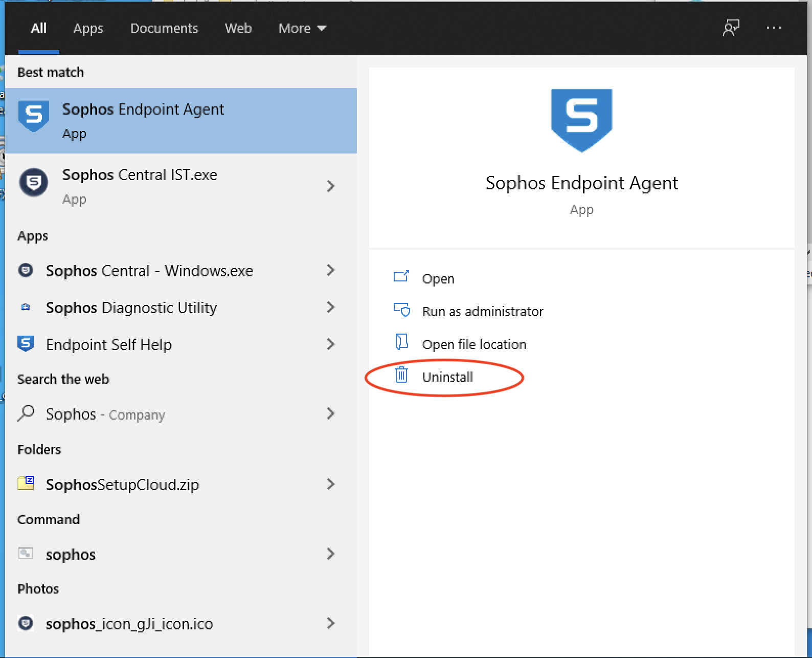Click the Sophos Central - Windows.exe icon
The image size is (812, 658).
tap(26, 270)
